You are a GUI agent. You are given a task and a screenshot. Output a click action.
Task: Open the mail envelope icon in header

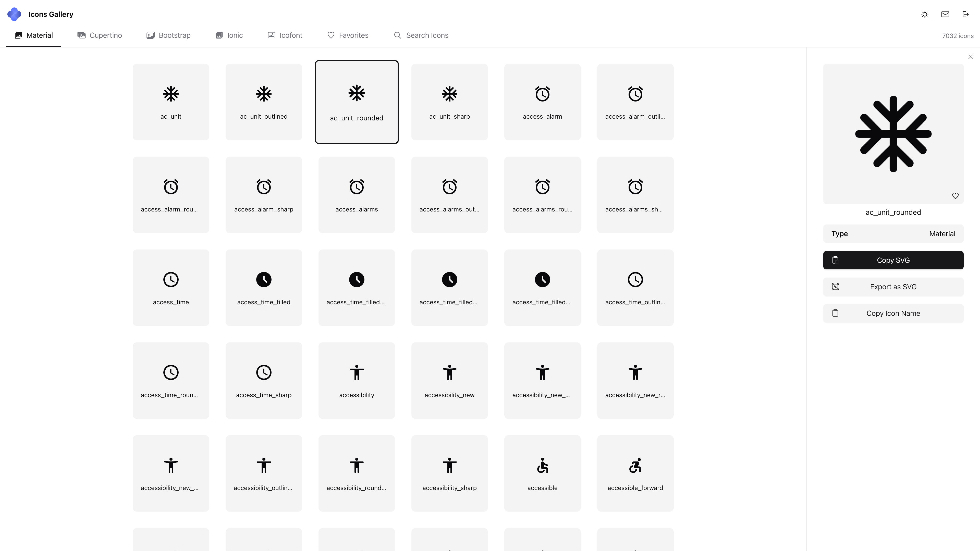click(x=945, y=14)
